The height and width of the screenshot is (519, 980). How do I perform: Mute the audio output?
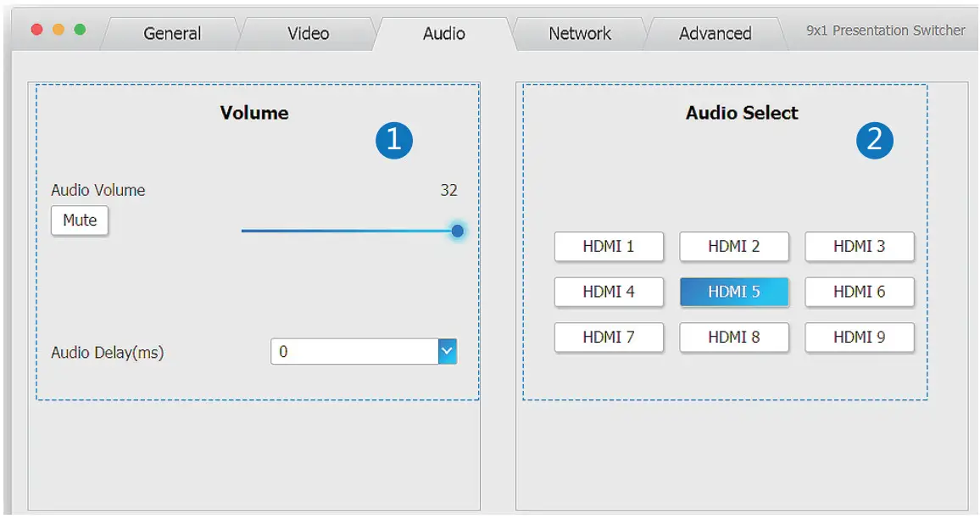79,220
